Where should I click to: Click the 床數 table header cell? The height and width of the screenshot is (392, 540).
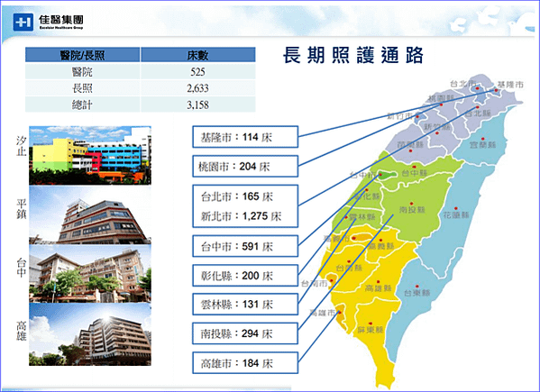click(198, 55)
